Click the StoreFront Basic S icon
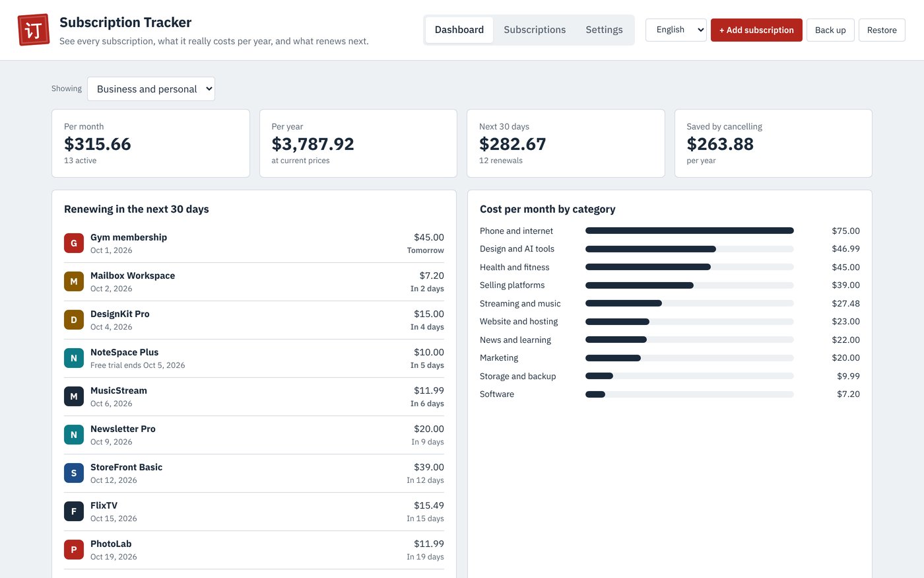The width and height of the screenshot is (924, 578). [x=74, y=473]
